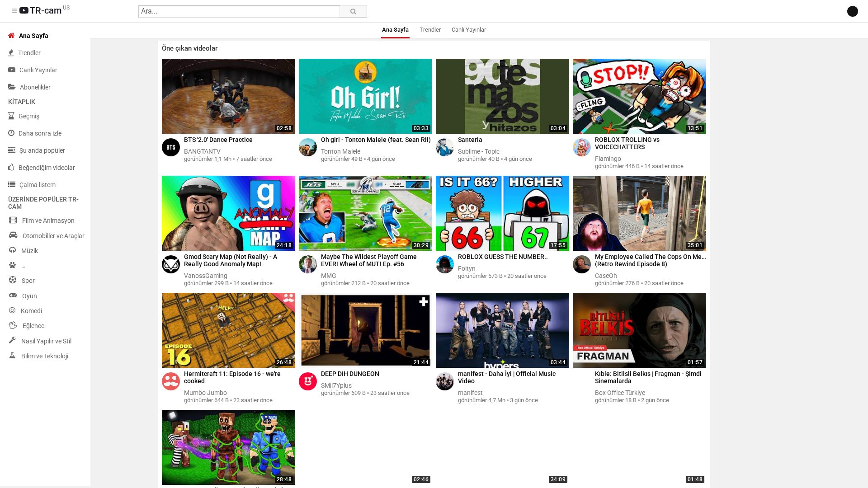Open Canlı Yayınlar in the sidebar
868x488 pixels.
38,70
